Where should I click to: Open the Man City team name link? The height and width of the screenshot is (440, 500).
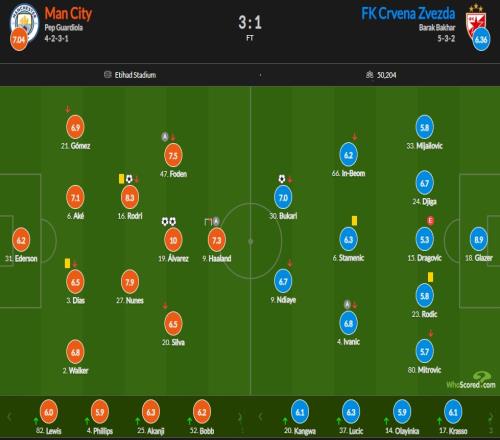click(x=68, y=14)
